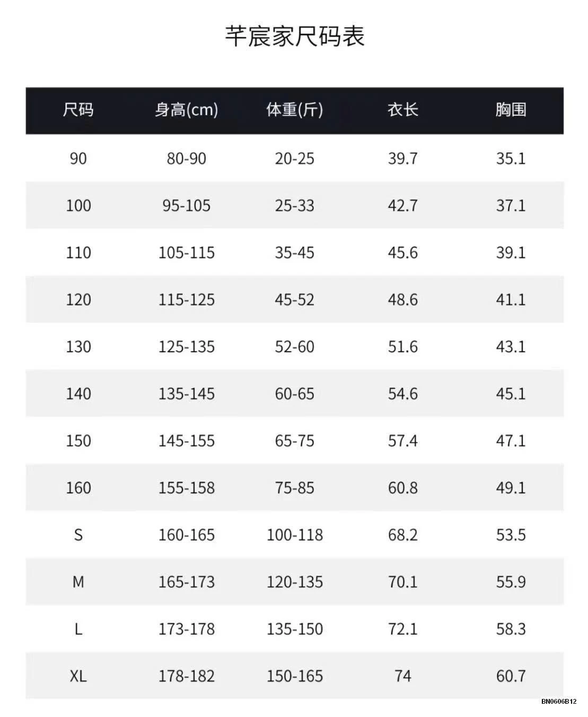Screen dimensions: 588x717
Task: Select the 75-85 weight range cell
Action: tap(294, 488)
